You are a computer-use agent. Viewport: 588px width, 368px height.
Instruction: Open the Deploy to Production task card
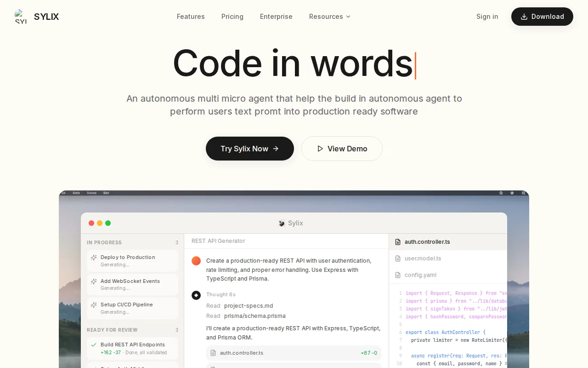point(132,261)
